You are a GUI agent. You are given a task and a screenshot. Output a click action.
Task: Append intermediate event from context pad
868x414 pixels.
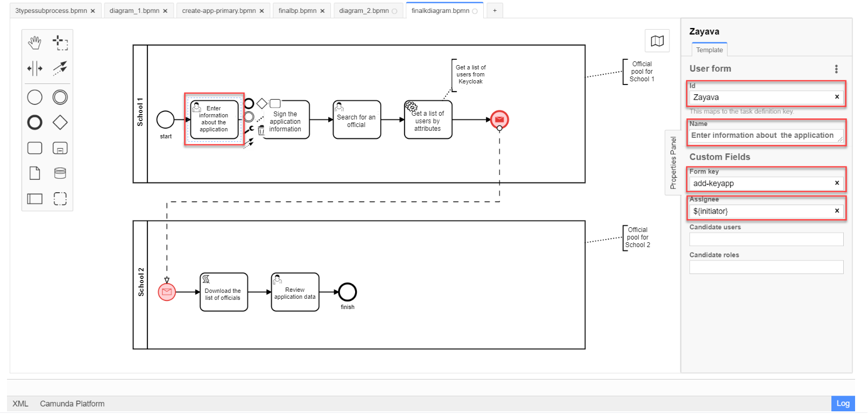(x=249, y=117)
